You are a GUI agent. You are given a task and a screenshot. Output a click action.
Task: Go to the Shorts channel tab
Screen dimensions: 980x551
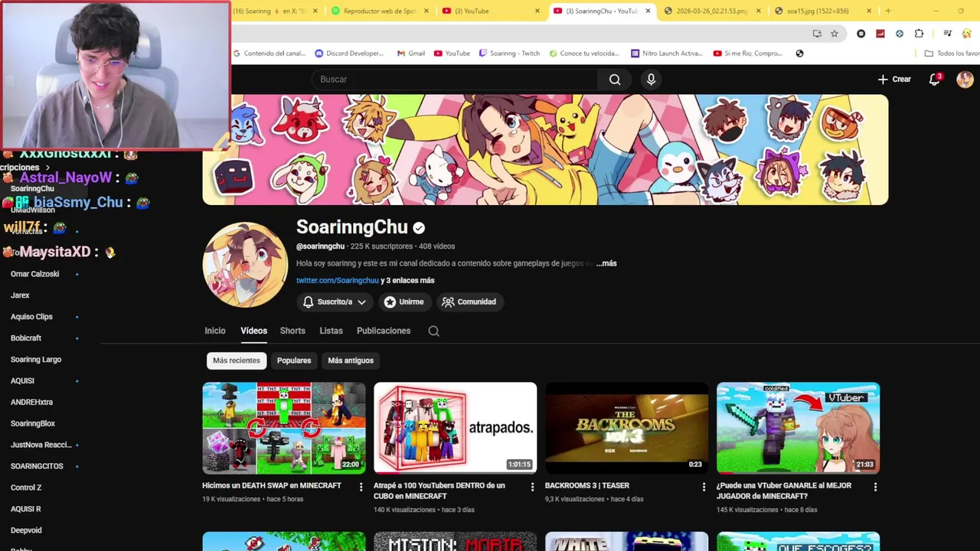pos(292,331)
